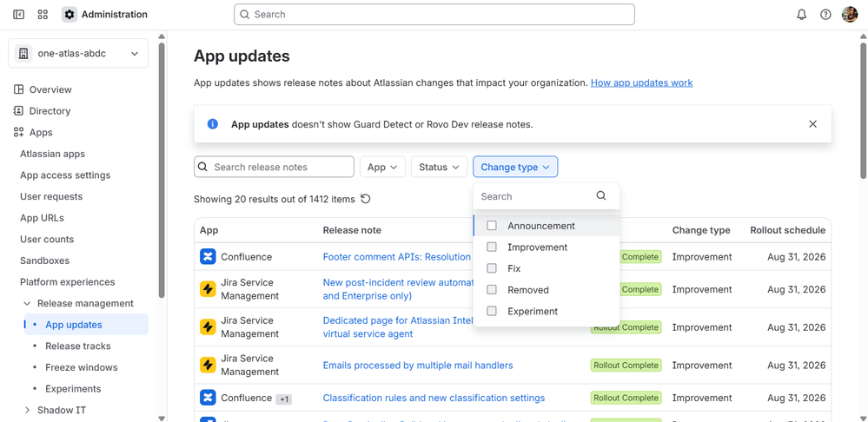Open Freeze windows page
This screenshot has height=422, width=868.
coord(82,367)
